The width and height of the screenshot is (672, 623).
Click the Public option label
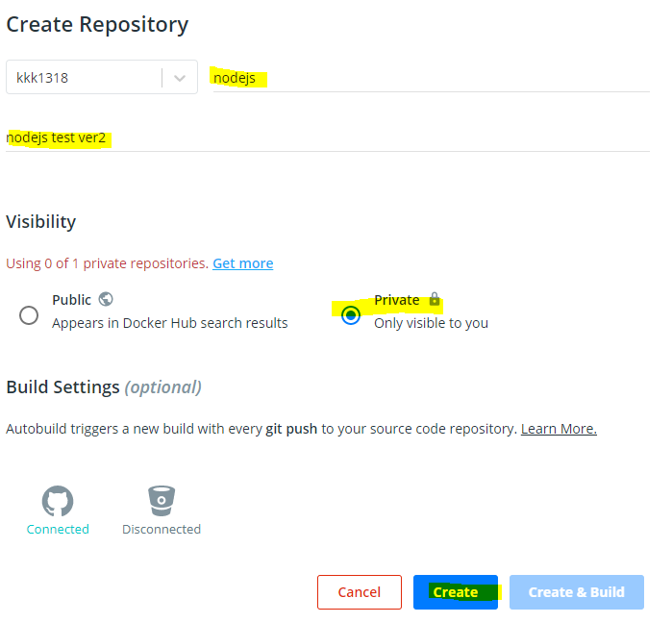click(71, 300)
